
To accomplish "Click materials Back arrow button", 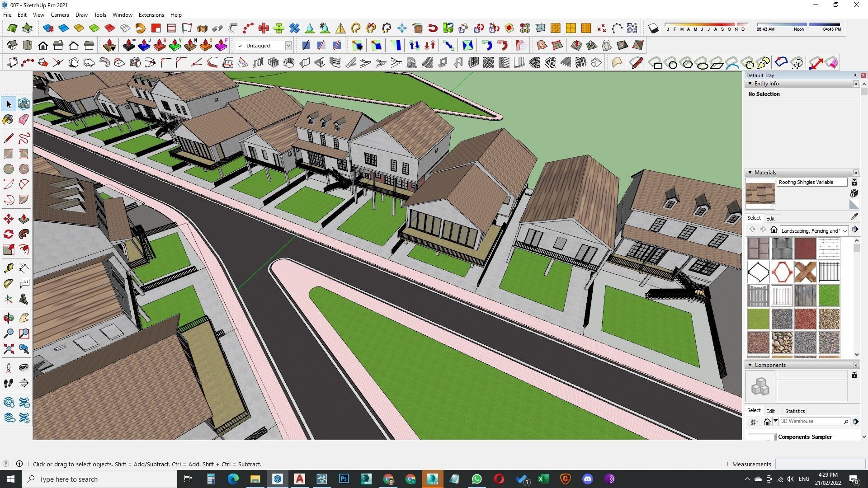I will click(x=752, y=230).
